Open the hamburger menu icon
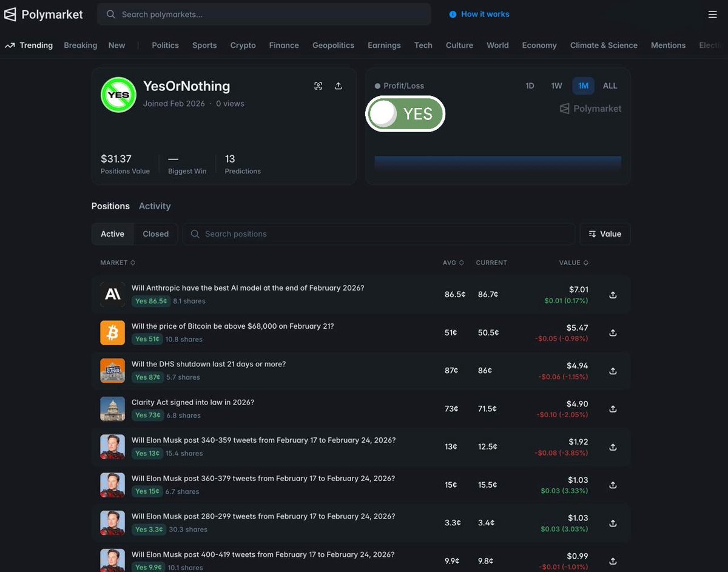This screenshot has height=572, width=728. 713,15
